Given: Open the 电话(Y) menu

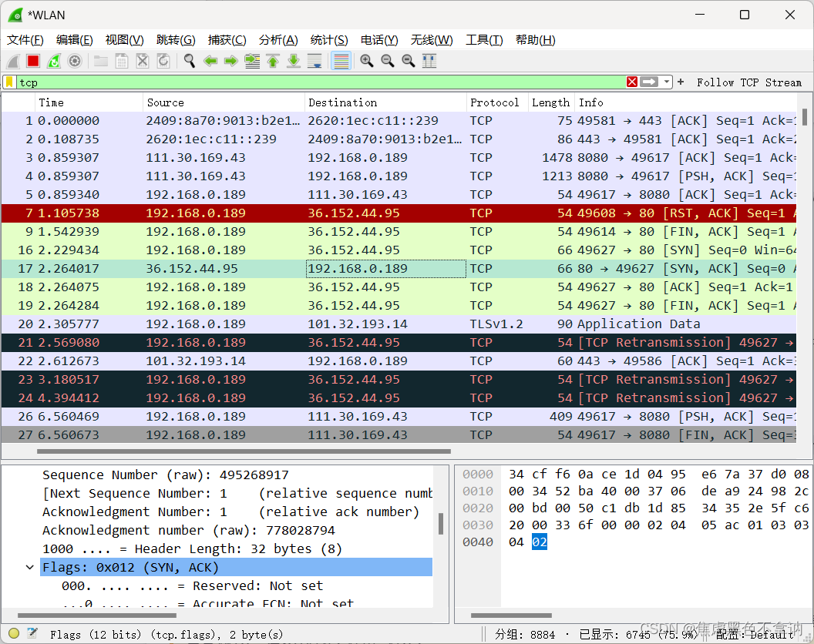Looking at the screenshot, I should coord(379,40).
